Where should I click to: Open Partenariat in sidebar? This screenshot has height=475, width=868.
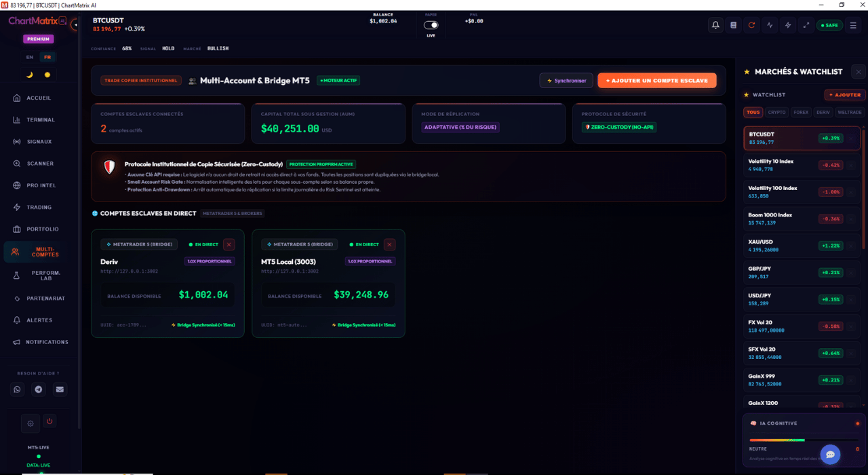(x=39, y=299)
